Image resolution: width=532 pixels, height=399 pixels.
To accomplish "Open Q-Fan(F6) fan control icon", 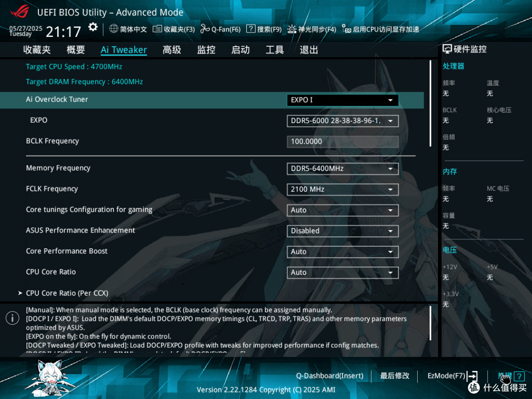I will [205, 29].
